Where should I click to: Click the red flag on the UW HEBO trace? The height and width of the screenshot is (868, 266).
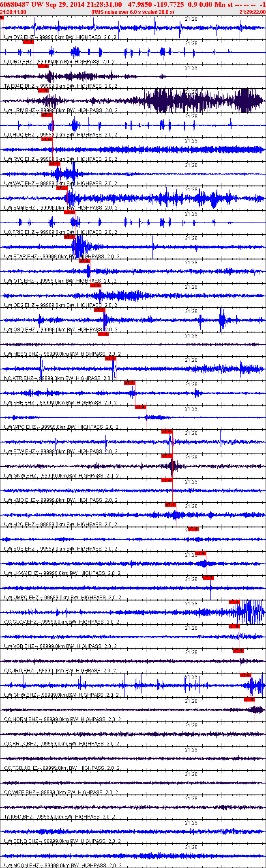103,334
